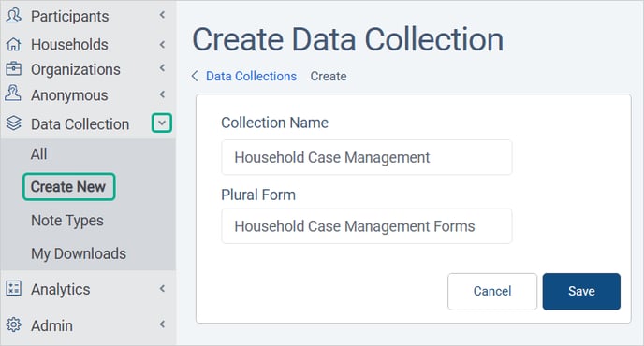644x346 pixels.
Task: Click the Anonymous user icon
Action: point(13,94)
